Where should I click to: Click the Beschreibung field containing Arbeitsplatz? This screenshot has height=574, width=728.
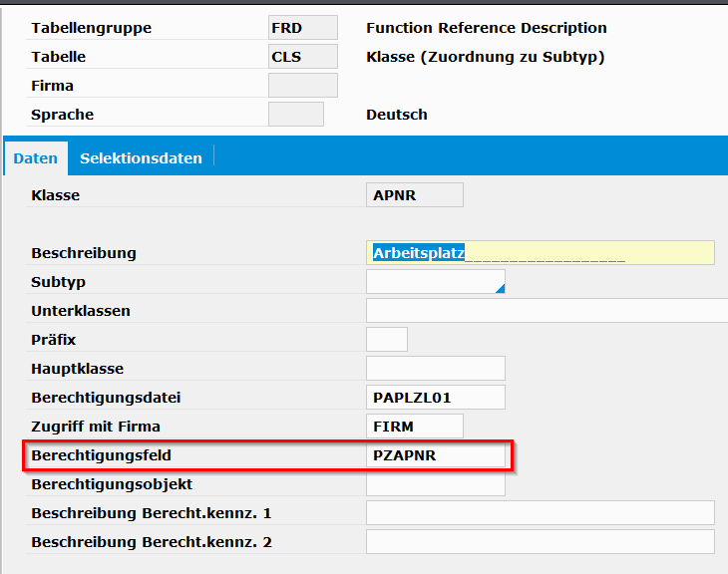tap(540, 253)
